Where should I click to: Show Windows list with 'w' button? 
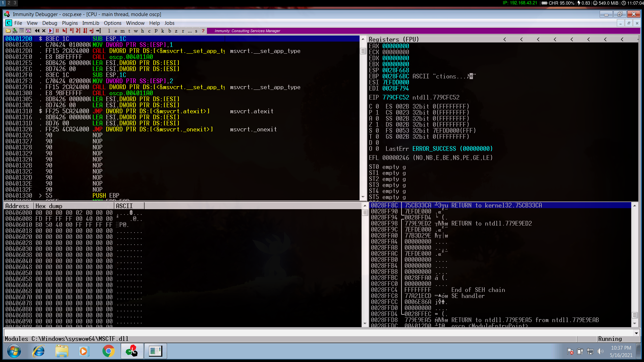tap(136, 31)
